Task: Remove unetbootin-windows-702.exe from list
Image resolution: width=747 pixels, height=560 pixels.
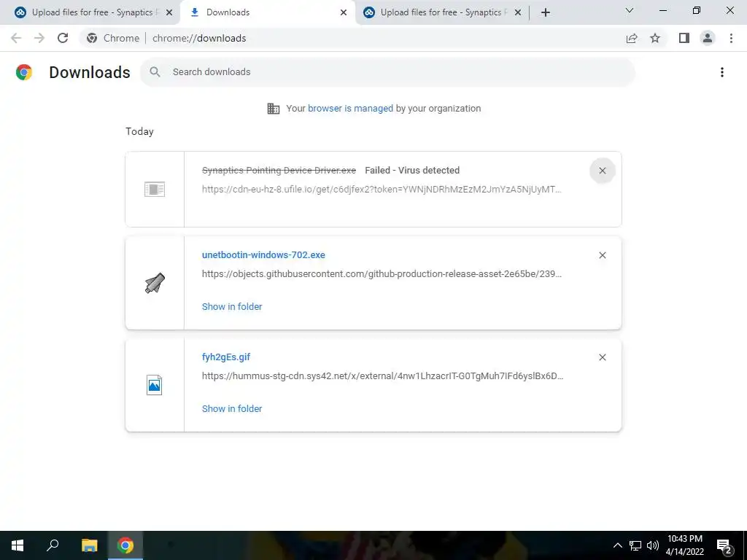Action: coord(602,255)
